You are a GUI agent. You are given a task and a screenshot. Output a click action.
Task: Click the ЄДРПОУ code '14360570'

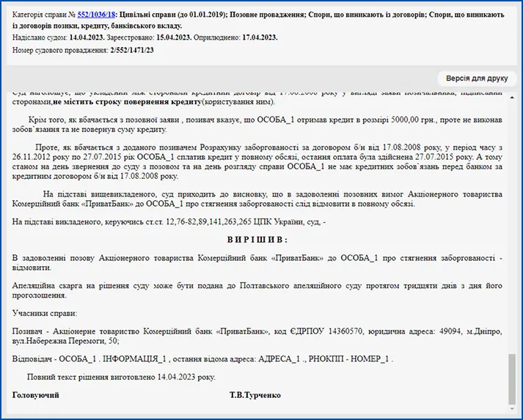tap(345, 331)
